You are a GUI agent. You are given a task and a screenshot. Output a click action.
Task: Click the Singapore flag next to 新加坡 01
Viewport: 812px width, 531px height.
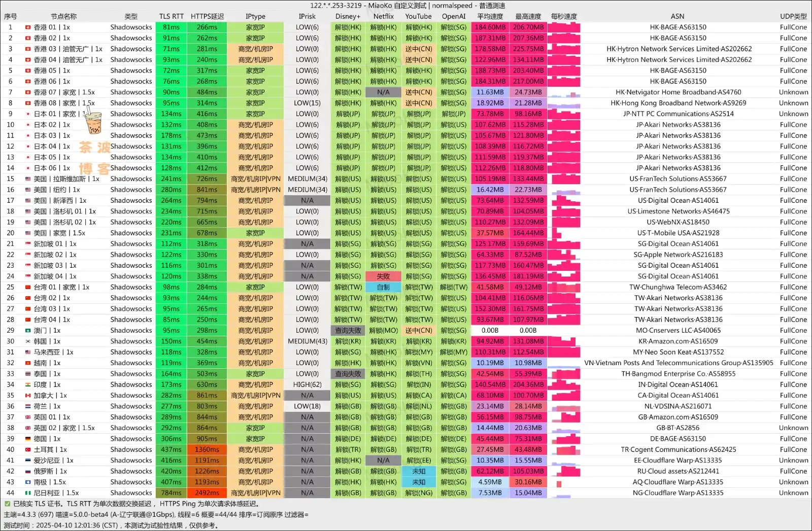coord(27,243)
